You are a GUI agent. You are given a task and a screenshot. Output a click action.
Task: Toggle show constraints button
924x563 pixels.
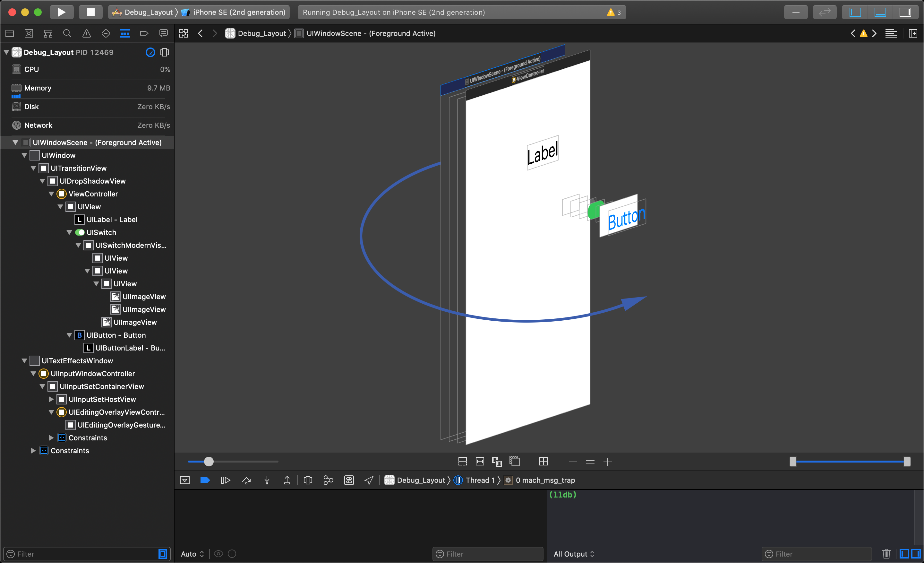coord(480,461)
